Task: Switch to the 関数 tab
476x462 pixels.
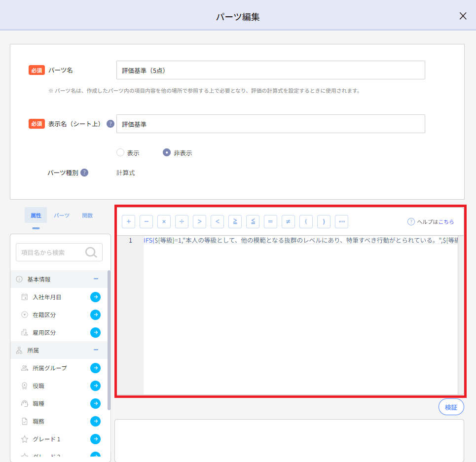Action: point(87,215)
